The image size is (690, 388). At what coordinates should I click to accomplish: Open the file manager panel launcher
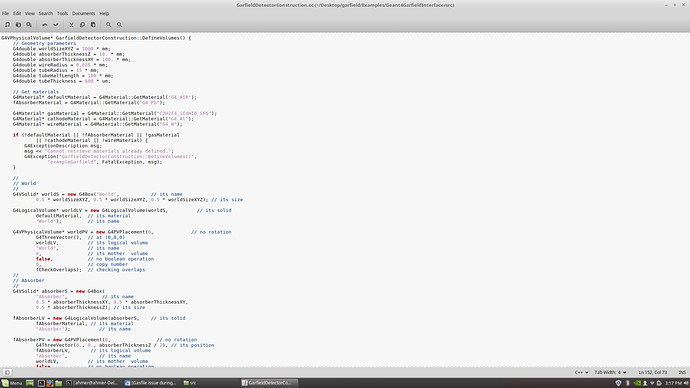59,383
